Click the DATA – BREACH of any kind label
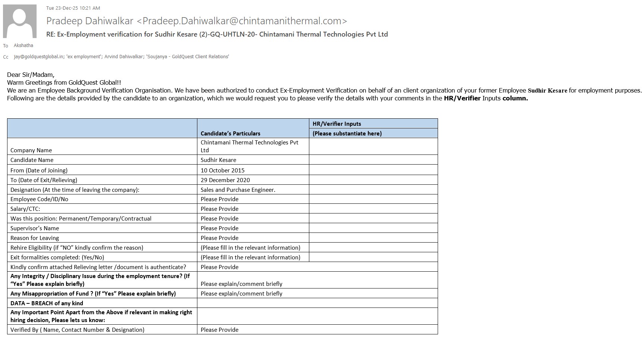The height and width of the screenshot is (337, 644). 47,303
